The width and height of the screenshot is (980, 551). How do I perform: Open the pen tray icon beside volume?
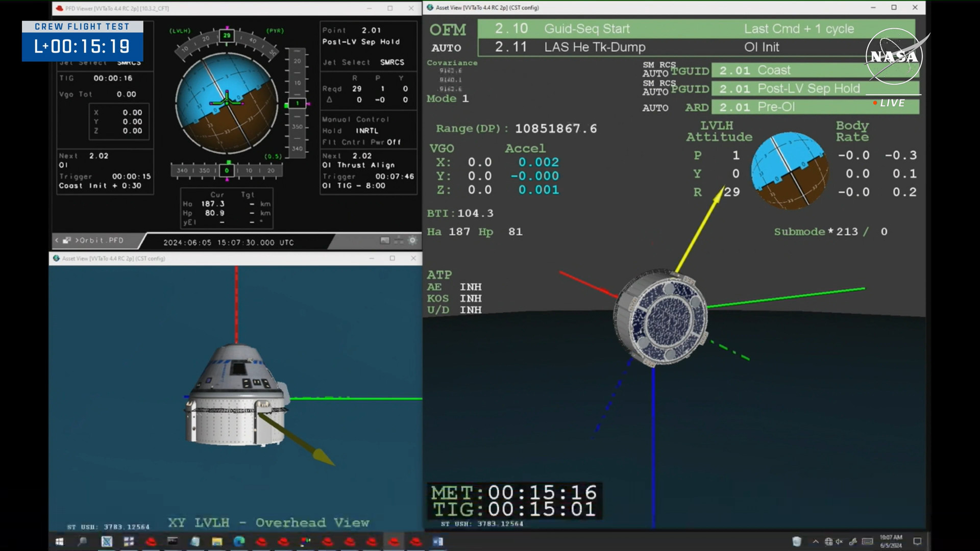coord(853,542)
